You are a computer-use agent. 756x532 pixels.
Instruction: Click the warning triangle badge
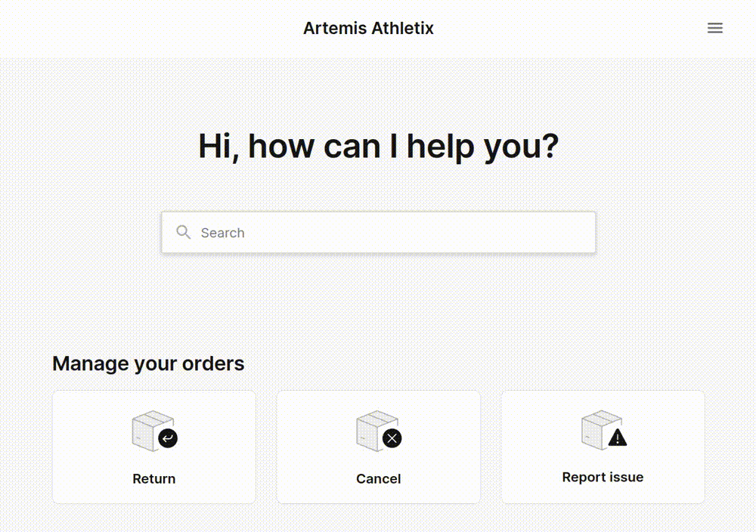[x=617, y=438]
